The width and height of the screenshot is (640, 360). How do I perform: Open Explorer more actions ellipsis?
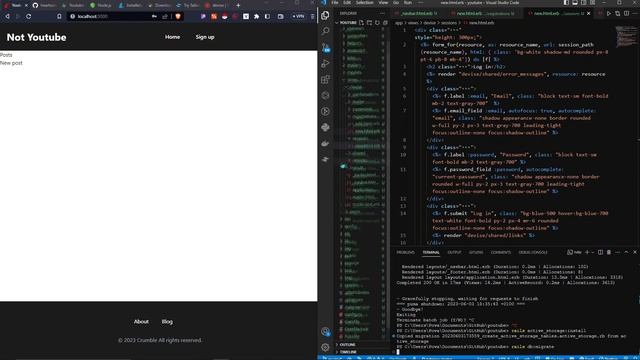pos(382,13)
